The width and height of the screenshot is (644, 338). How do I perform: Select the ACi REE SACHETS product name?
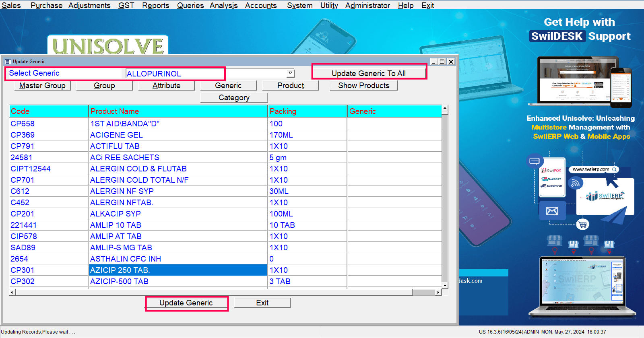(x=125, y=157)
